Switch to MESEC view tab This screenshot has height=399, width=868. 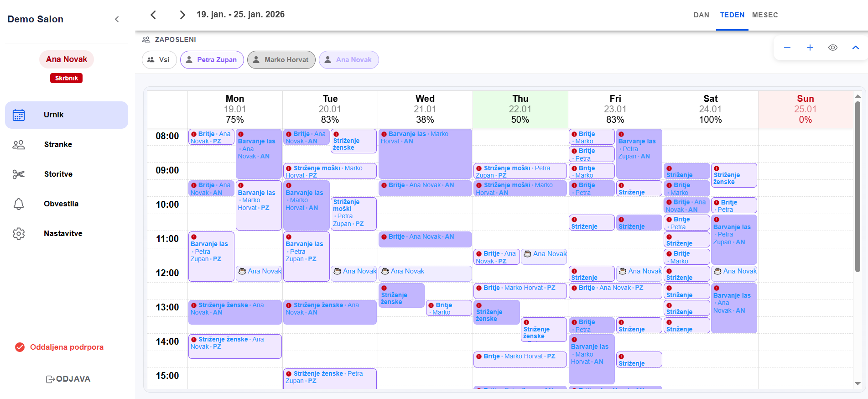click(x=765, y=15)
